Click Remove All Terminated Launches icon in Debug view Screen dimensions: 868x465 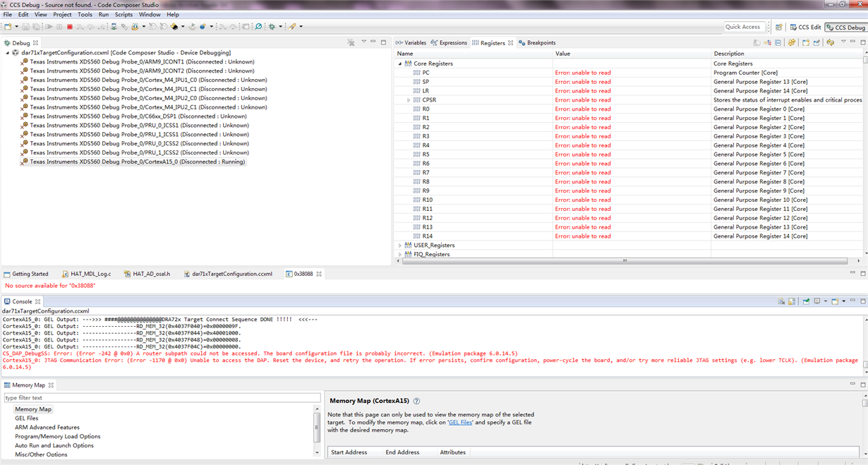tap(351, 42)
